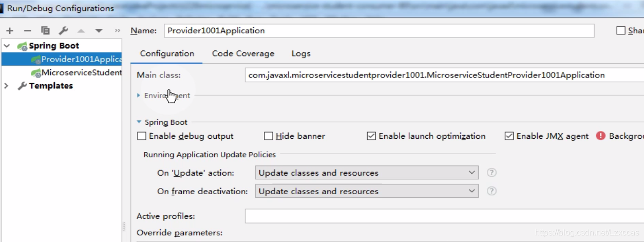Switch to Code Coverage tab
The height and width of the screenshot is (242, 644).
tap(243, 53)
